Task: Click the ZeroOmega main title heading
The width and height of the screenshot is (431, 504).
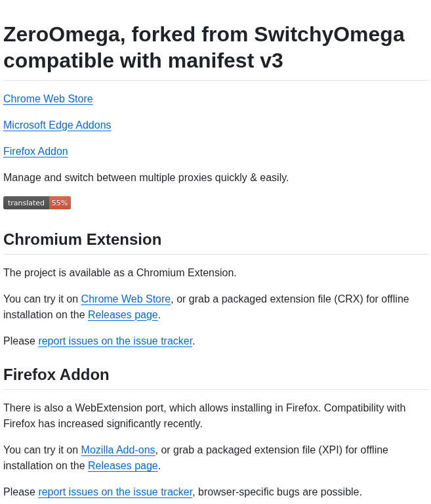Action: pos(204,47)
